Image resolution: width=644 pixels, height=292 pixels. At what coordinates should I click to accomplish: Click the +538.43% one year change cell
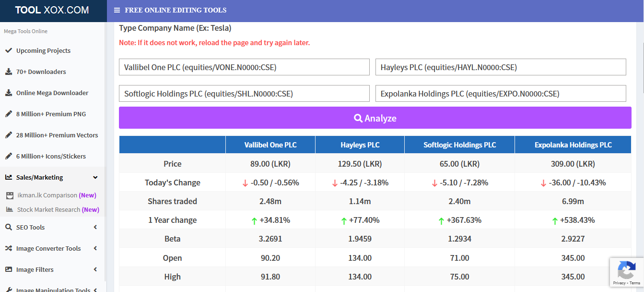pyautogui.click(x=573, y=220)
